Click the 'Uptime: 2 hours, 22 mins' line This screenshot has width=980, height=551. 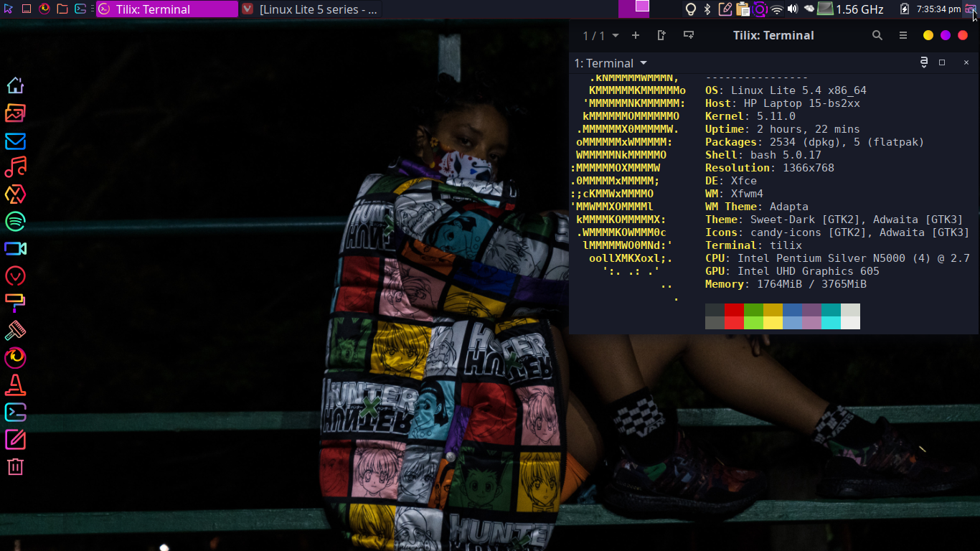(783, 129)
